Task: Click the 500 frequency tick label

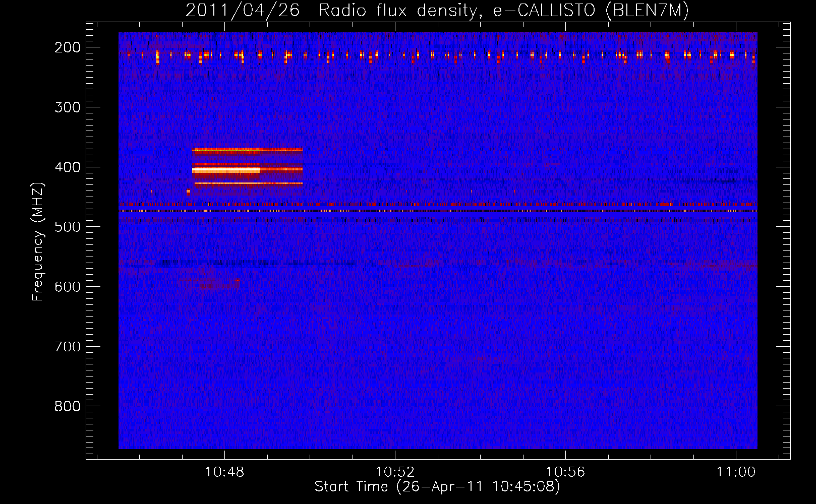Action: point(68,227)
